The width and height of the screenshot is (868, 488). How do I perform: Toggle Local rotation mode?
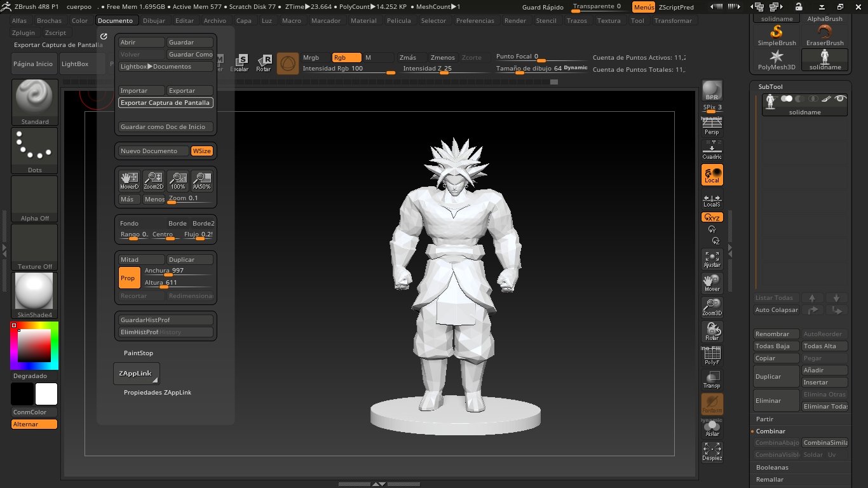coord(712,175)
